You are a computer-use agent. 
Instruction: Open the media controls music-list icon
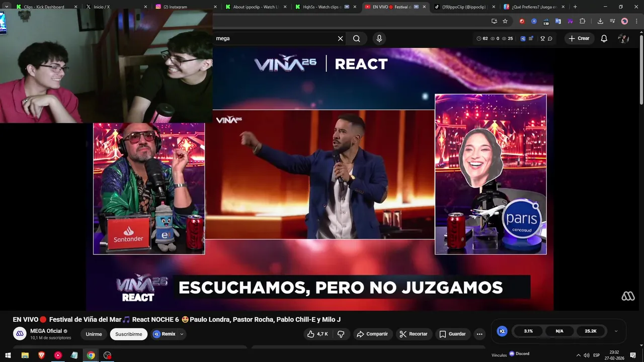612,21
